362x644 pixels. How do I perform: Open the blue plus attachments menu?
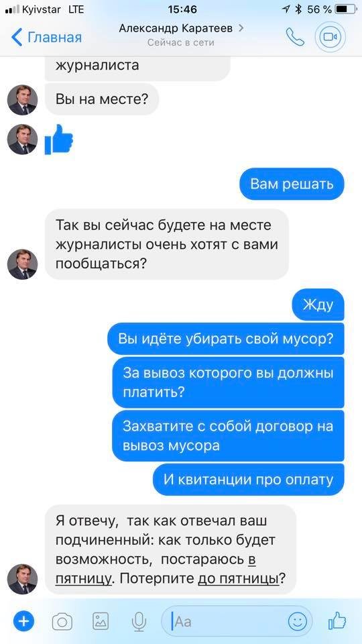point(24,621)
